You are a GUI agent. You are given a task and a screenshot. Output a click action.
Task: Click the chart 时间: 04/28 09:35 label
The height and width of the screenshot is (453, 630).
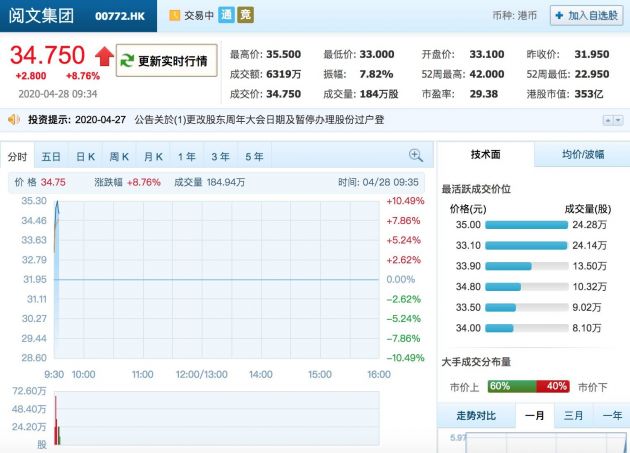click(378, 182)
